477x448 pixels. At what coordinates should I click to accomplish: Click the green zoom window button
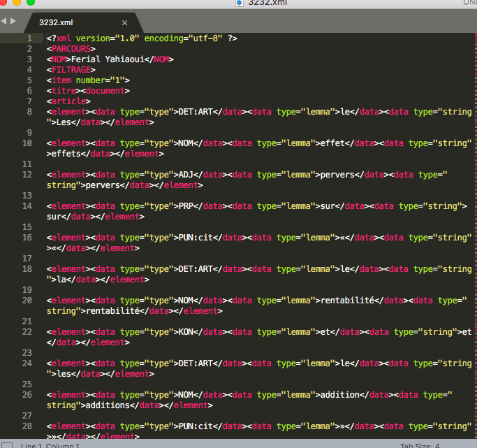click(31, 2)
